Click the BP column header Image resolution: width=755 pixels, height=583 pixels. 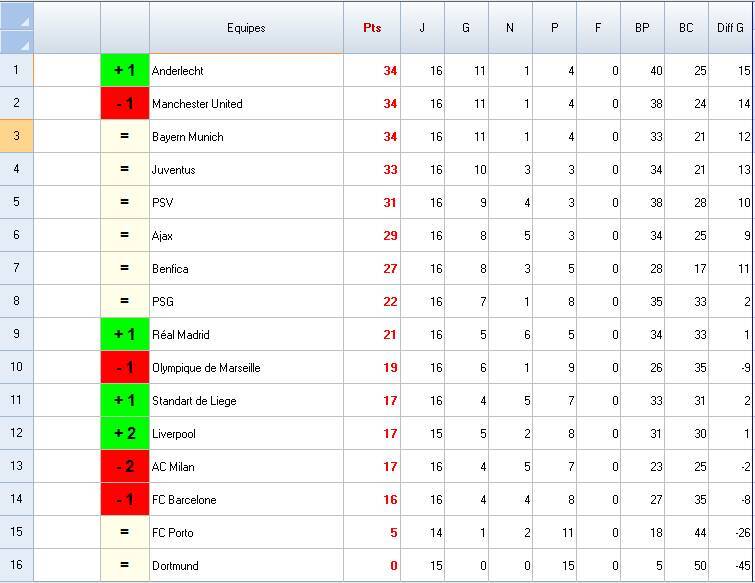click(x=642, y=28)
